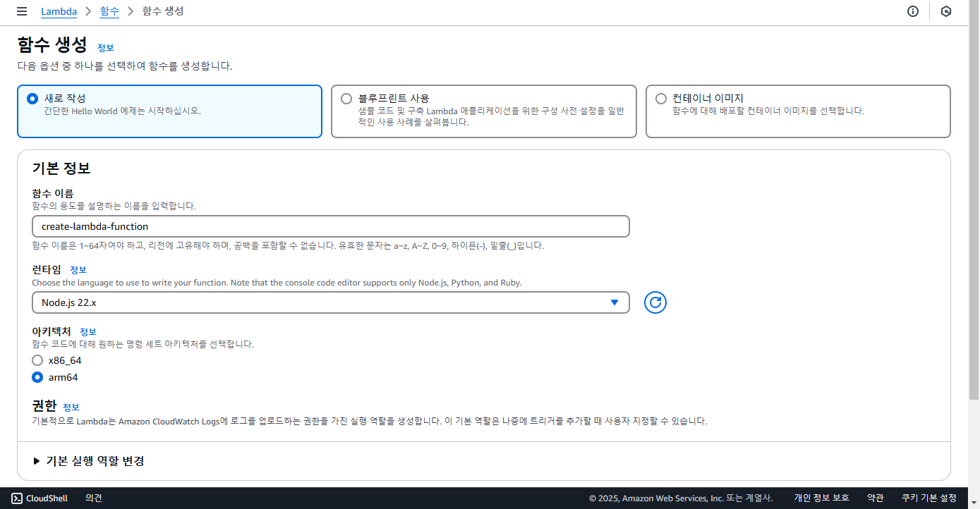Click the copyright Amazon Web Services text

pyautogui.click(x=681, y=498)
